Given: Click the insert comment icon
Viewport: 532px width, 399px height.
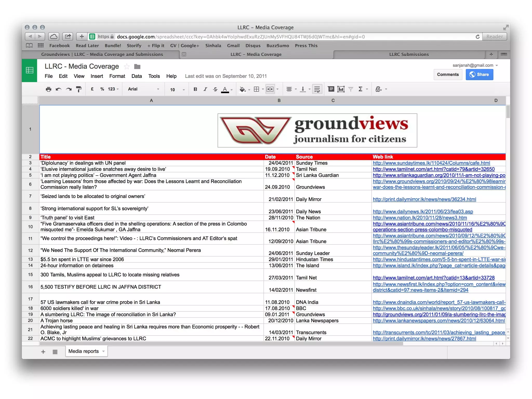Looking at the screenshot, I should coord(331,89).
